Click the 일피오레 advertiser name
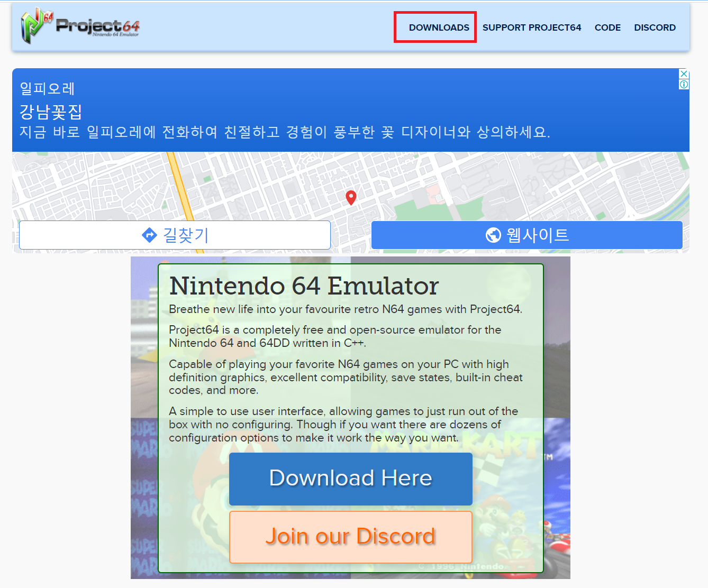 pos(47,88)
